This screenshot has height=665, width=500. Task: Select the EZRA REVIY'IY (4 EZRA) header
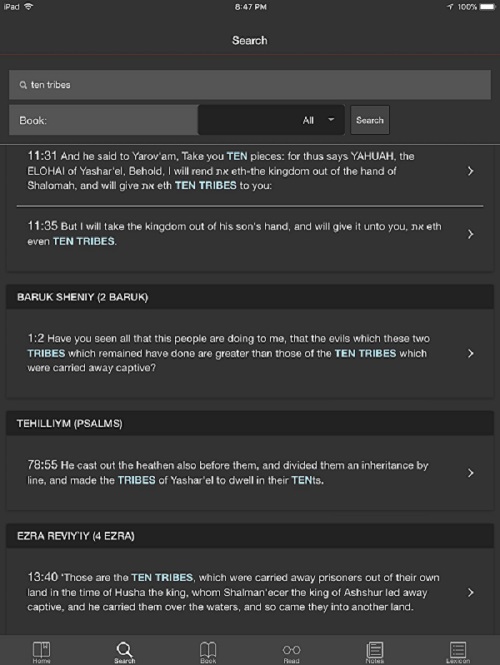click(x=250, y=536)
